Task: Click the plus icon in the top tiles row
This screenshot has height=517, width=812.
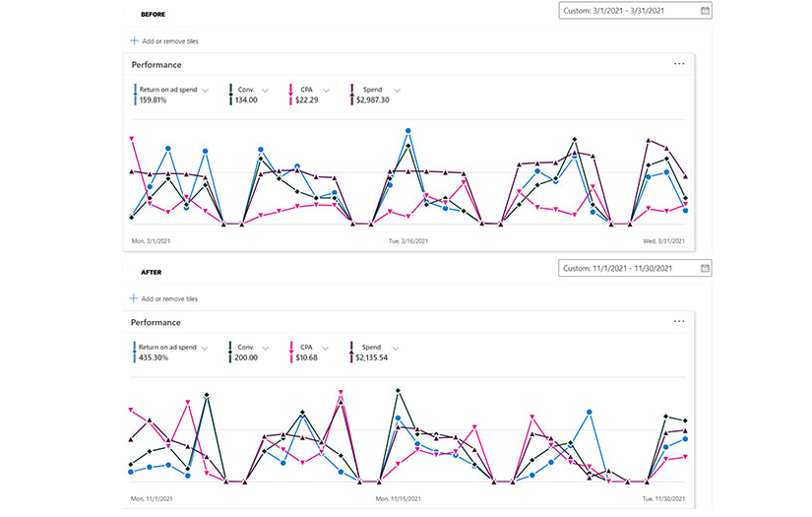Action: 134,41
